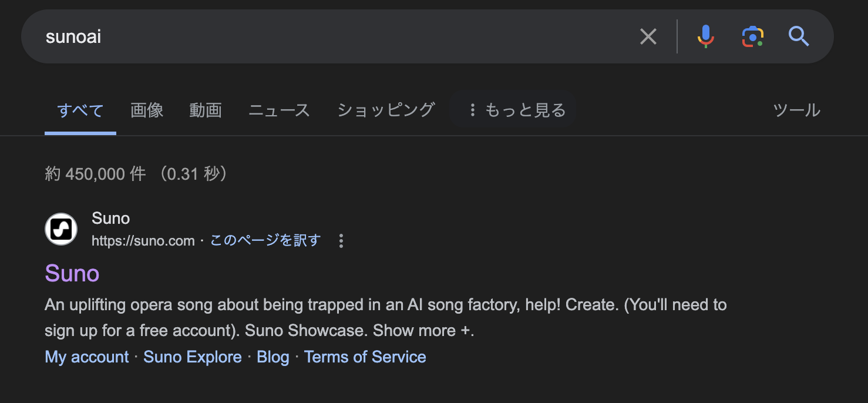Open the Suno Explore sitelink
Image resolution: width=868 pixels, height=403 pixels.
coord(193,357)
